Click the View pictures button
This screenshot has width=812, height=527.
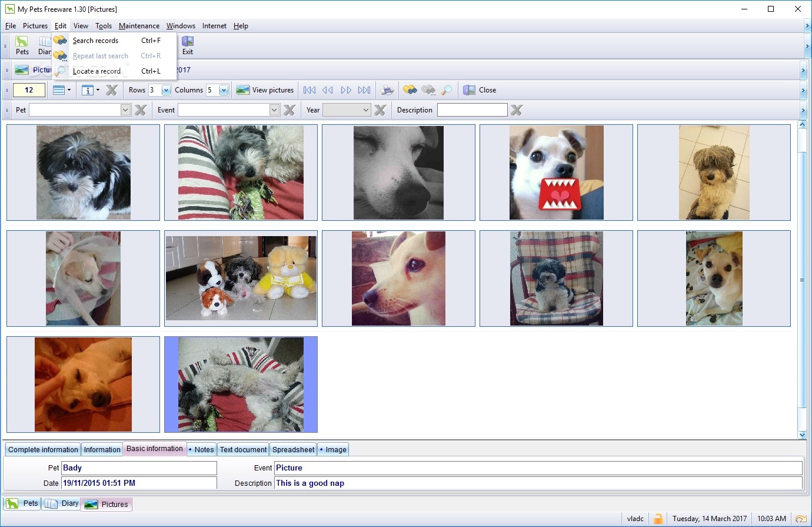click(x=265, y=90)
